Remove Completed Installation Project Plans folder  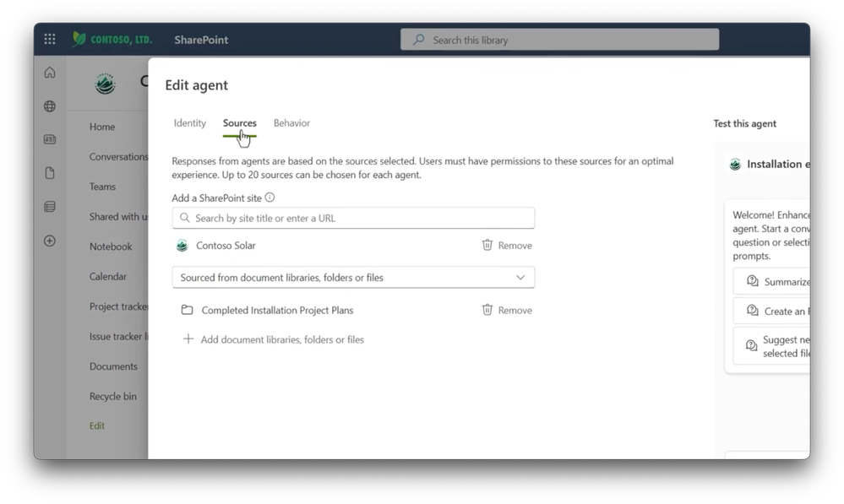(507, 311)
